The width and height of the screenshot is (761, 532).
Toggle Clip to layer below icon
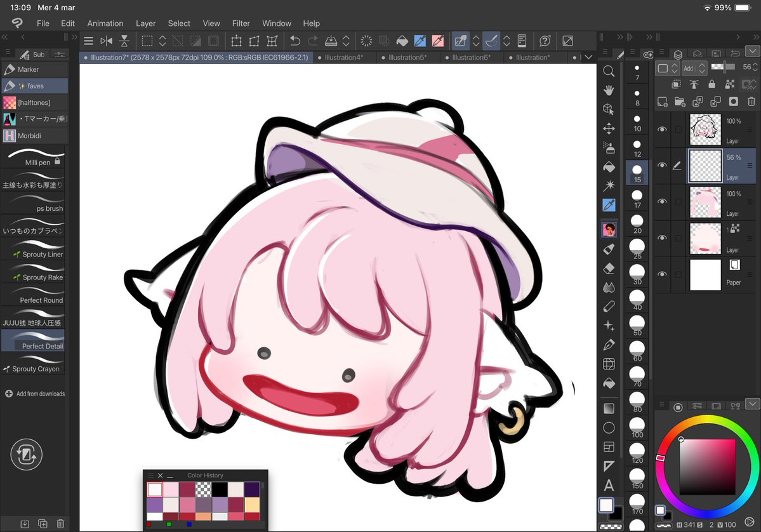(x=676, y=84)
